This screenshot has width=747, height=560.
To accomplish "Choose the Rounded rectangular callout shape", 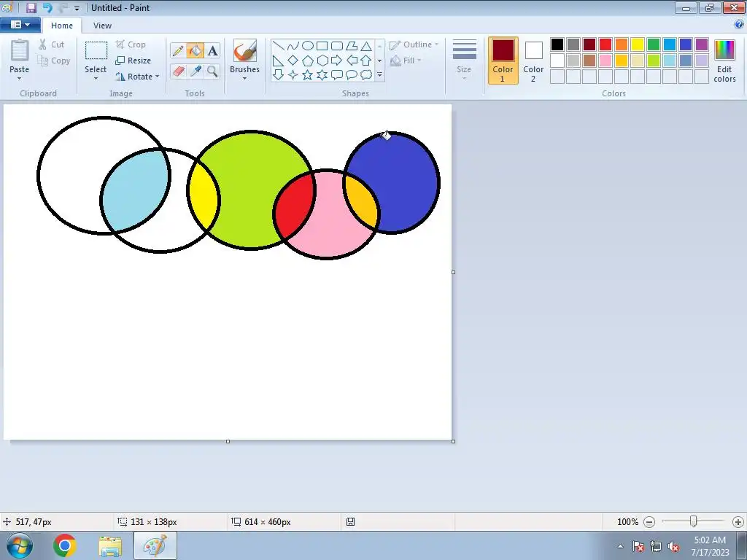I will coord(337,75).
